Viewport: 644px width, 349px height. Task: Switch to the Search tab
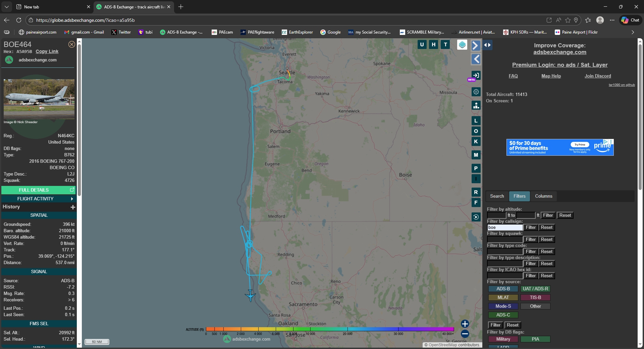(x=497, y=196)
